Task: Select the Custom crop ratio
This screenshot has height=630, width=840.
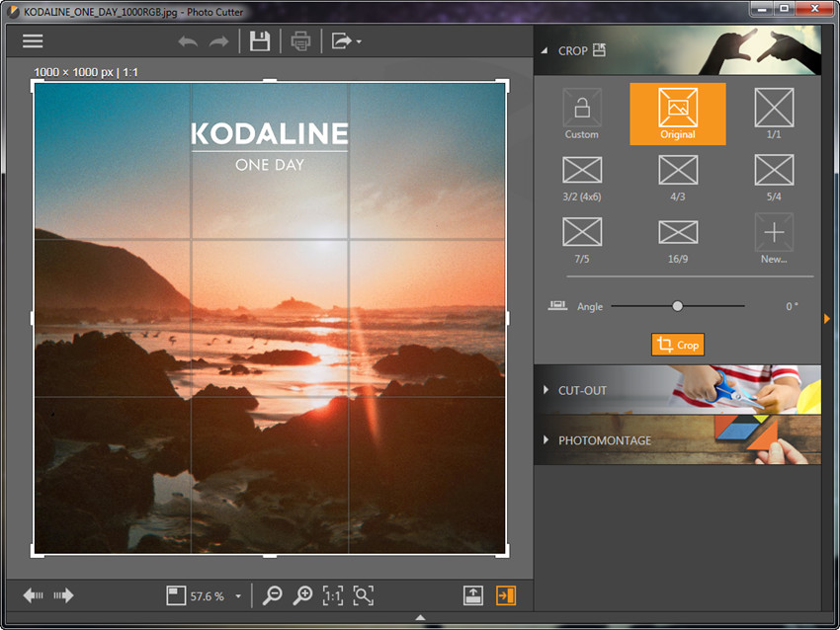Action: (582, 114)
